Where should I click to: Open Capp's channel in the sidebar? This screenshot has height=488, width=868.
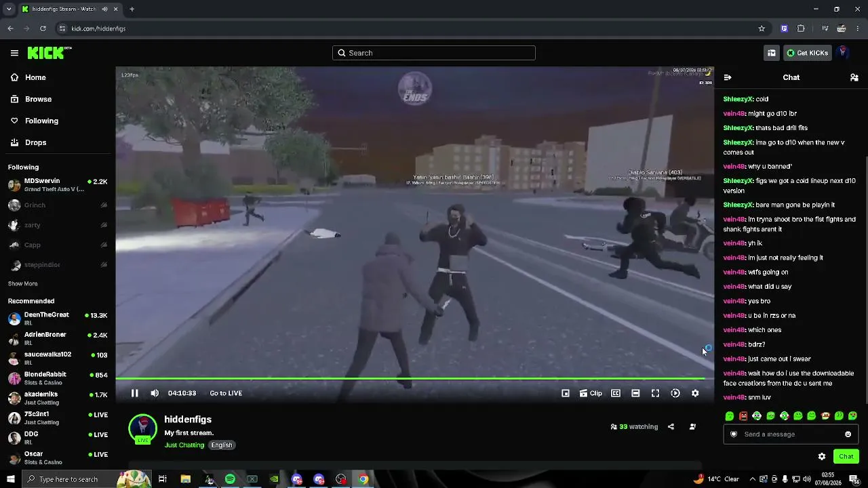point(58,245)
